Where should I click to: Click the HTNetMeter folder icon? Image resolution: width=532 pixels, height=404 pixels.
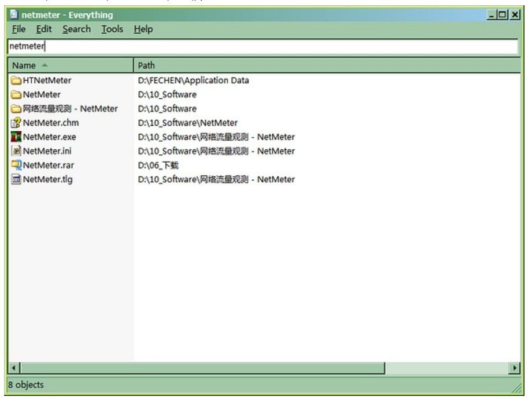[16, 80]
